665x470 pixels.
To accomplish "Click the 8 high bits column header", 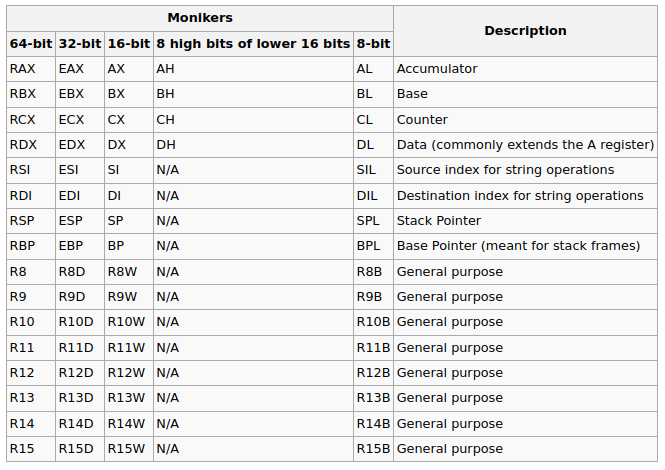I will [x=253, y=44].
